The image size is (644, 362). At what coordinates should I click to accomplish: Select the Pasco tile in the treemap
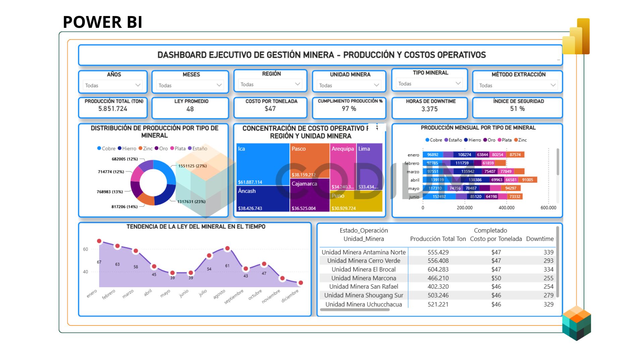point(310,161)
